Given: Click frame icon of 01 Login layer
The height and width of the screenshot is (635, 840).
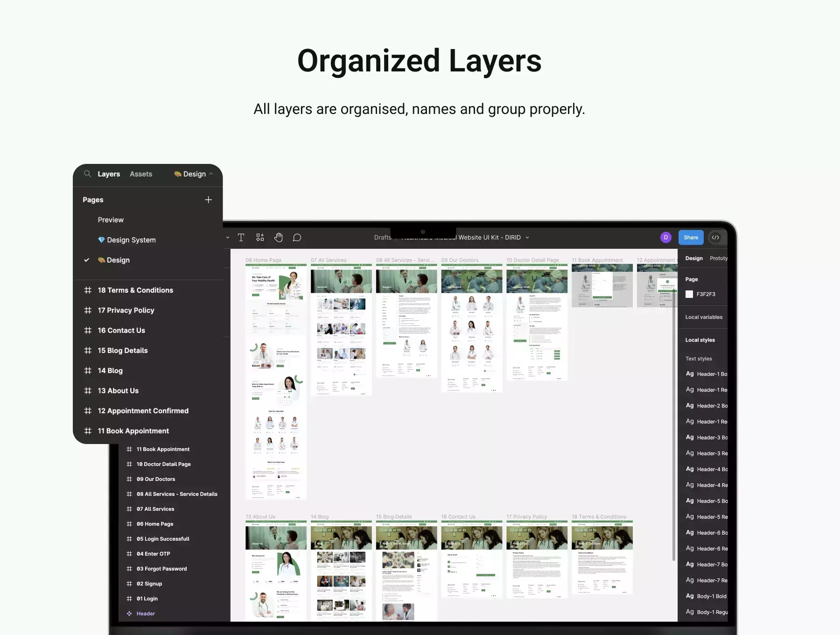Looking at the screenshot, I should [x=129, y=599].
